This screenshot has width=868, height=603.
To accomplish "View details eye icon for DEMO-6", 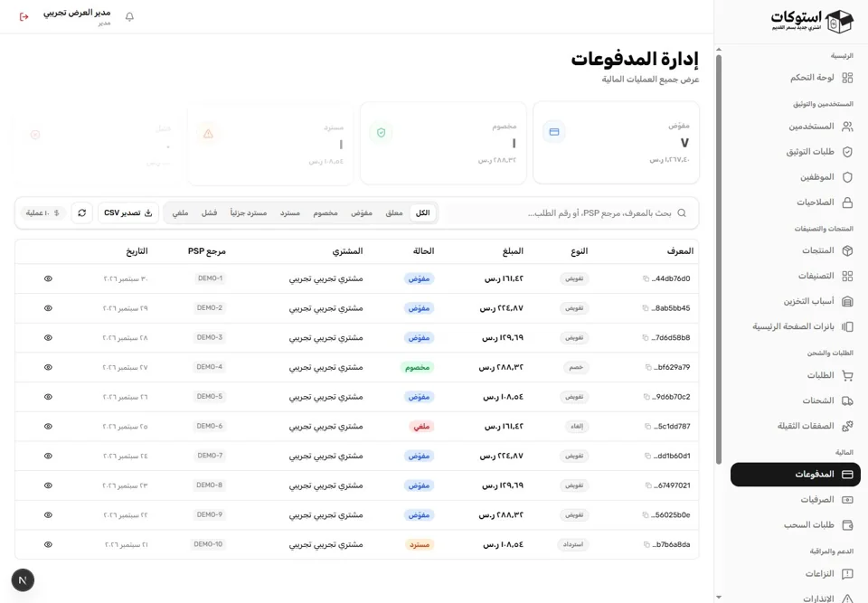I will [x=48, y=427].
